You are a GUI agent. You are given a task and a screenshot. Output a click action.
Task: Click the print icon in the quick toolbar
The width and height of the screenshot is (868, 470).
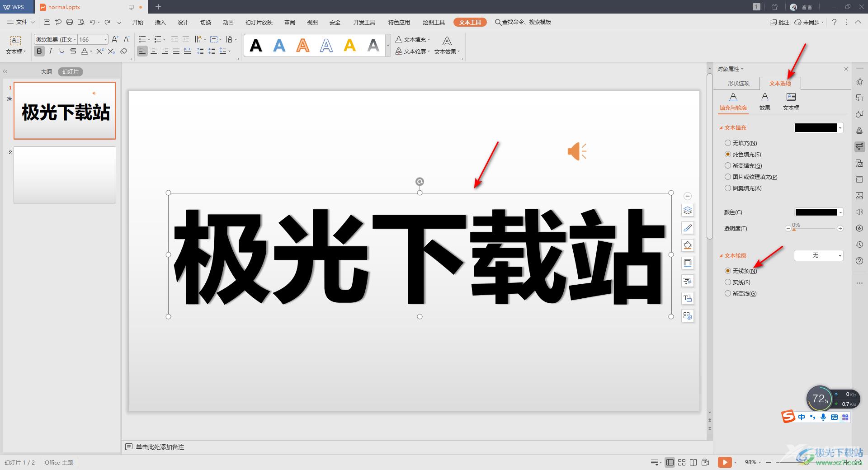coord(70,22)
